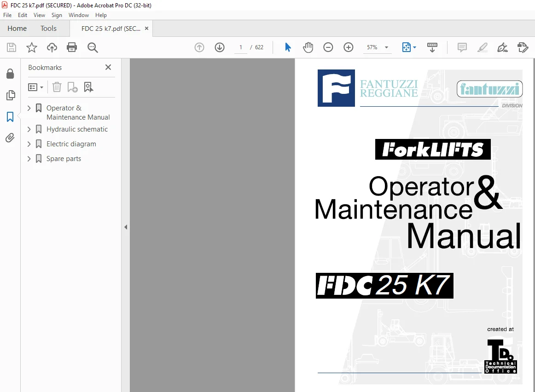
Task: Toggle Bookmarks panel icon in sidebar
Action: pyautogui.click(x=10, y=117)
